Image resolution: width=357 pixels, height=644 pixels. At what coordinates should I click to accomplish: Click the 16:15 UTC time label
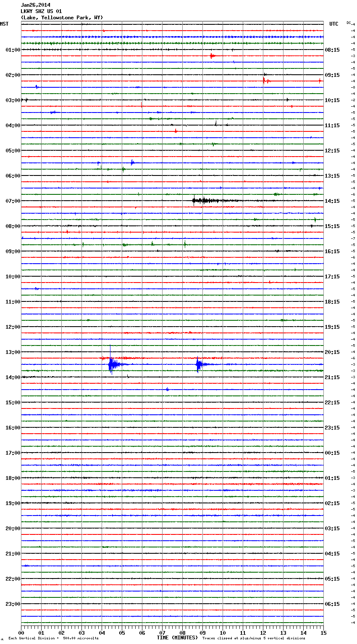click(332, 251)
